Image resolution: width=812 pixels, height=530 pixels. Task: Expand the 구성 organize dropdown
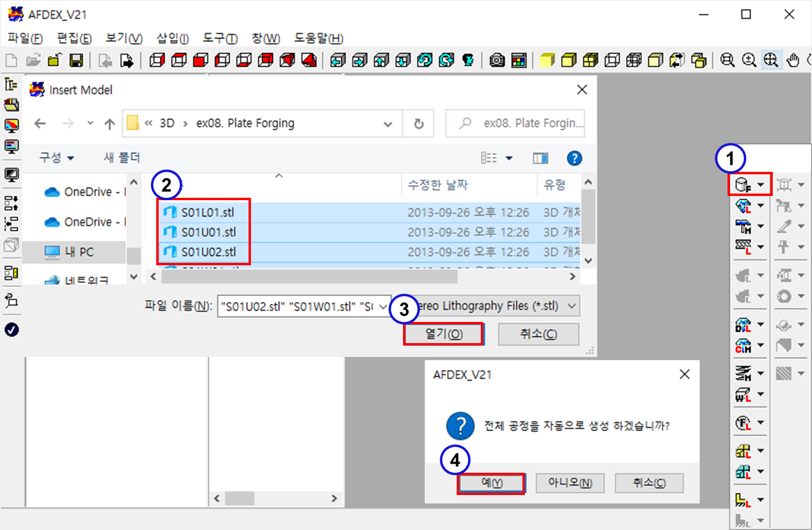pyautogui.click(x=57, y=158)
